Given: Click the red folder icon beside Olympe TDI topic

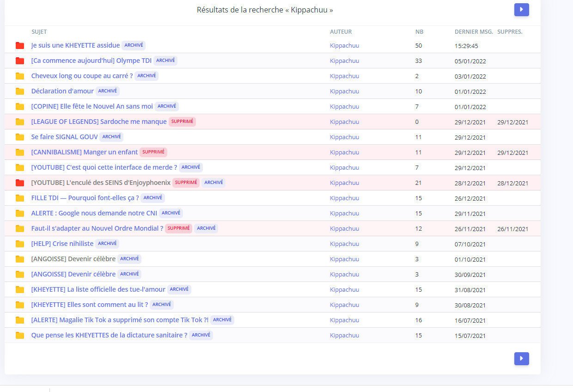Looking at the screenshot, I should point(20,61).
